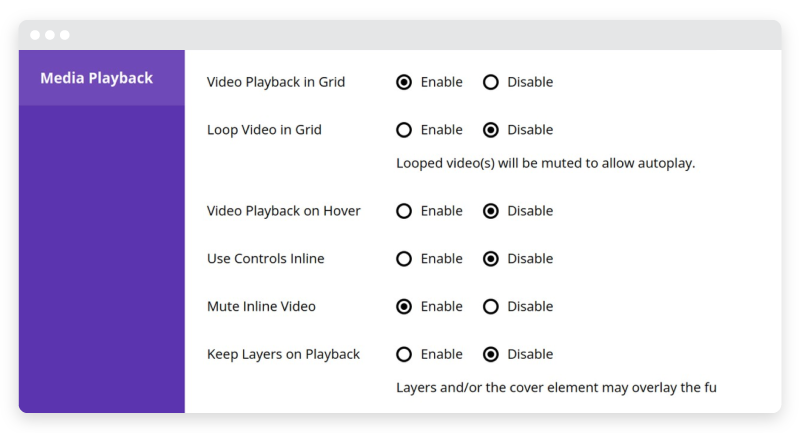Enable Video Playback in Grid
The image size is (800, 433).
click(x=404, y=82)
